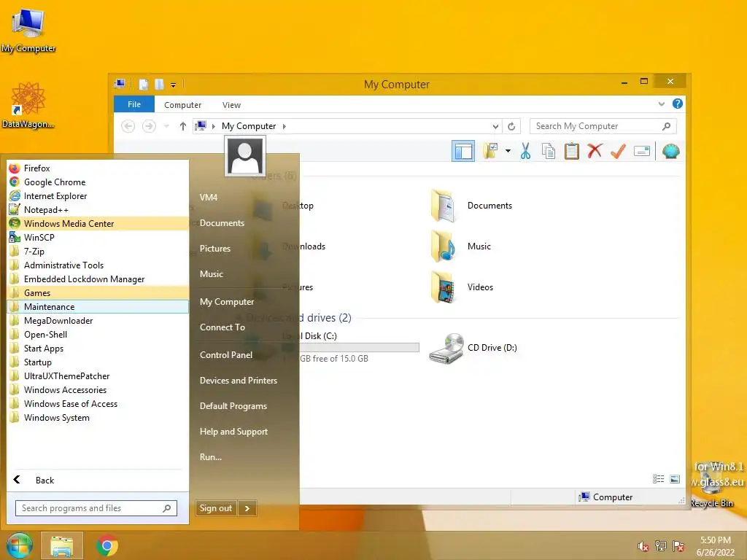Select the CD Drive (D:) icon
The width and height of the screenshot is (747, 560).
(446, 348)
